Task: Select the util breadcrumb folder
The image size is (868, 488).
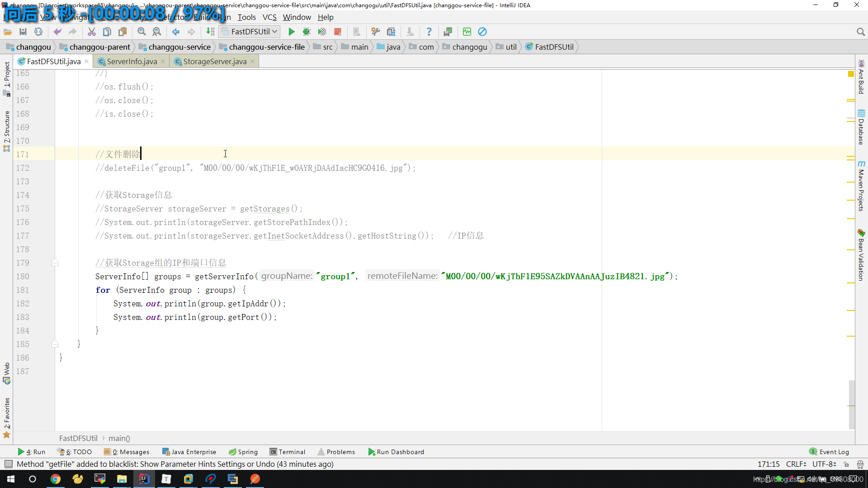Action: pyautogui.click(x=506, y=47)
